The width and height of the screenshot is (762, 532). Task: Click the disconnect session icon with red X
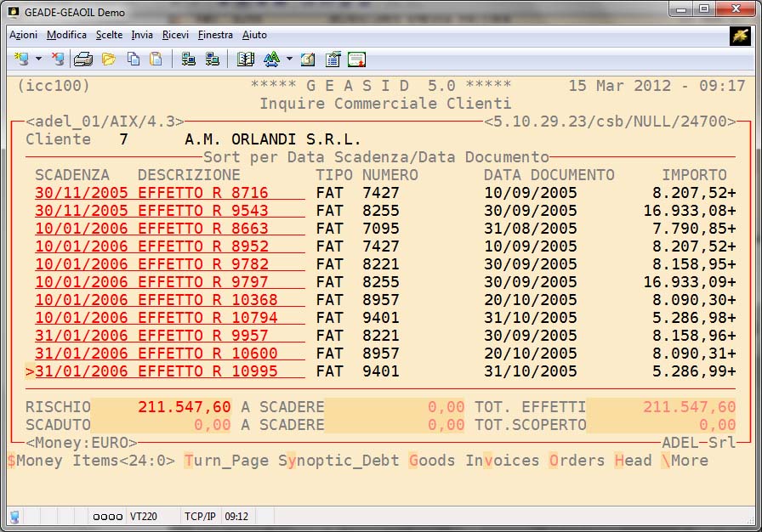tap(57, 59)
